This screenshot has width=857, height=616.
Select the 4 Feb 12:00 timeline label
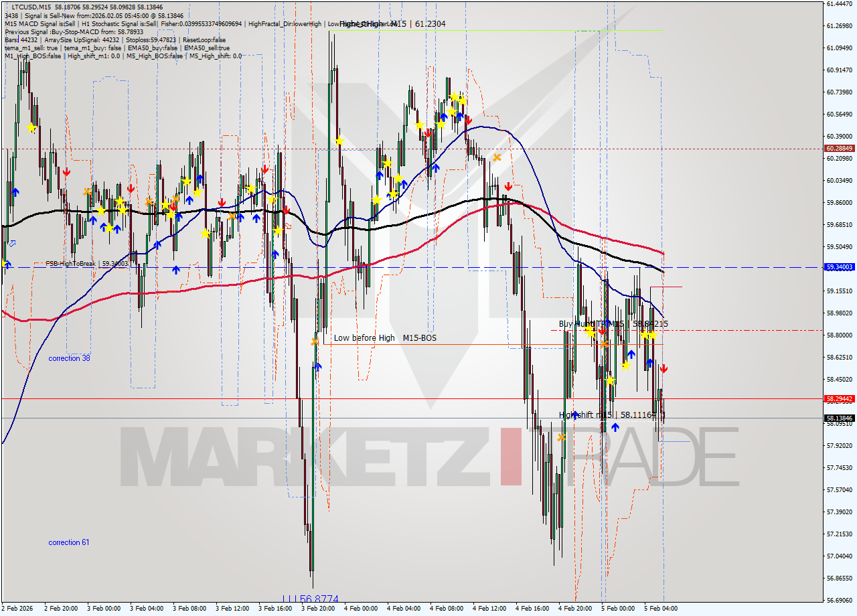click(491, 610)
